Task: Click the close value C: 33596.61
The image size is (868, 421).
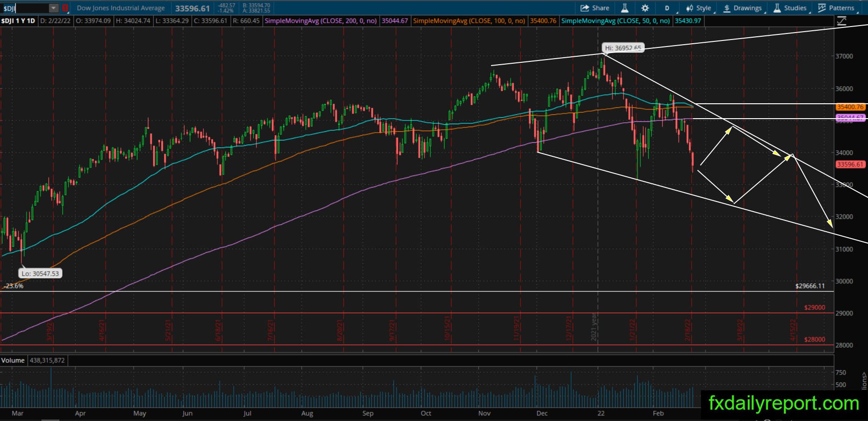Action: click(210, 21)
